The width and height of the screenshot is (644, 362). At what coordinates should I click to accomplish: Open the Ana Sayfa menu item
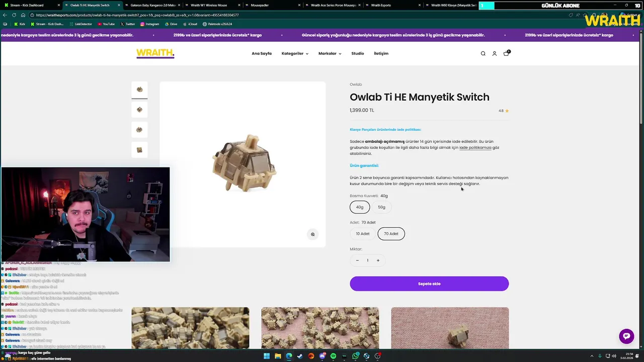click(x=262, y=54)
